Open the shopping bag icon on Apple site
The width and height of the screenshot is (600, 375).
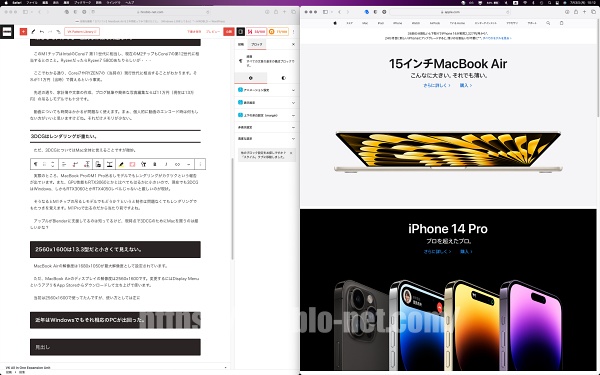(561, 23)
